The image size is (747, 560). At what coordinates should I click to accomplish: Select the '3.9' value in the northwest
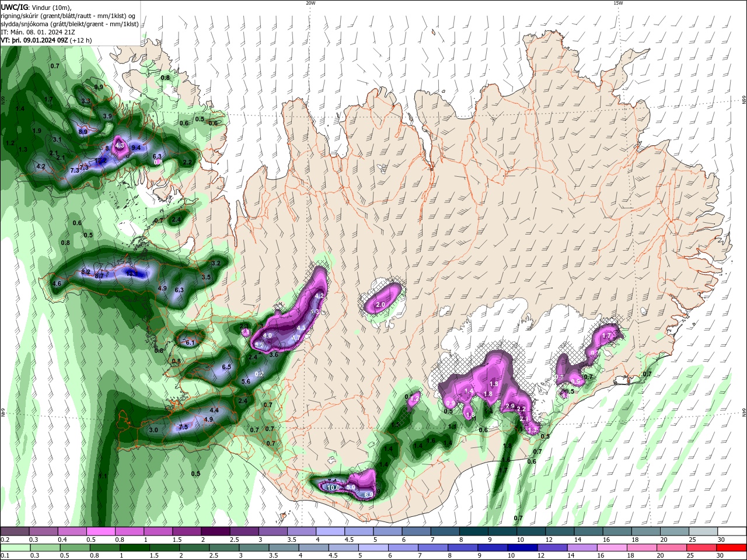pos(107,116)
